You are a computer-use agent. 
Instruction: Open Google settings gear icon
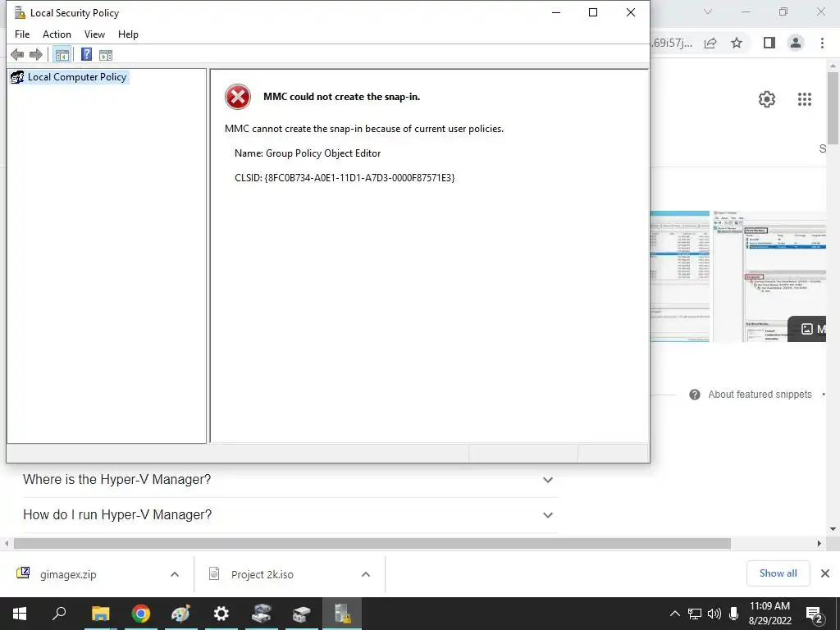(x=767, y=99)
